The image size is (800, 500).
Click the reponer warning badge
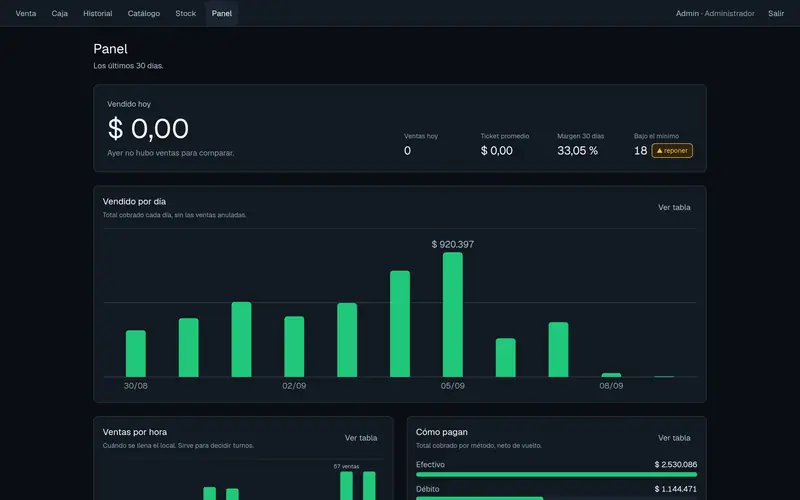672,151
